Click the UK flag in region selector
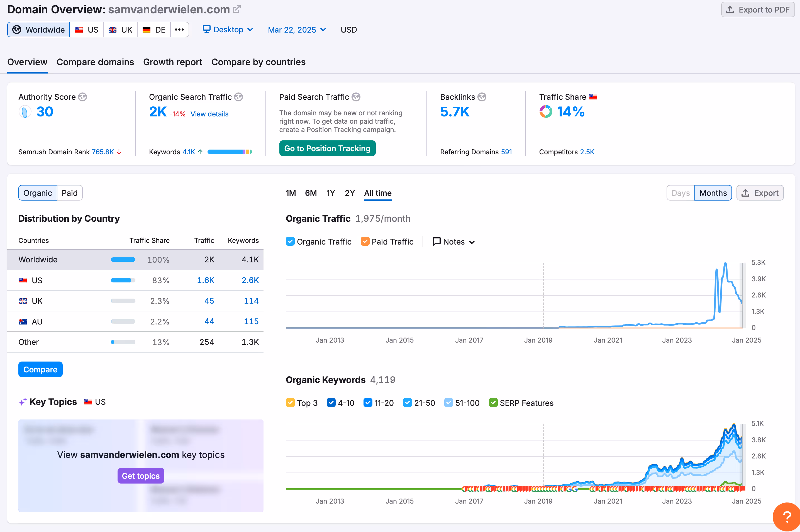 point(113,30)
